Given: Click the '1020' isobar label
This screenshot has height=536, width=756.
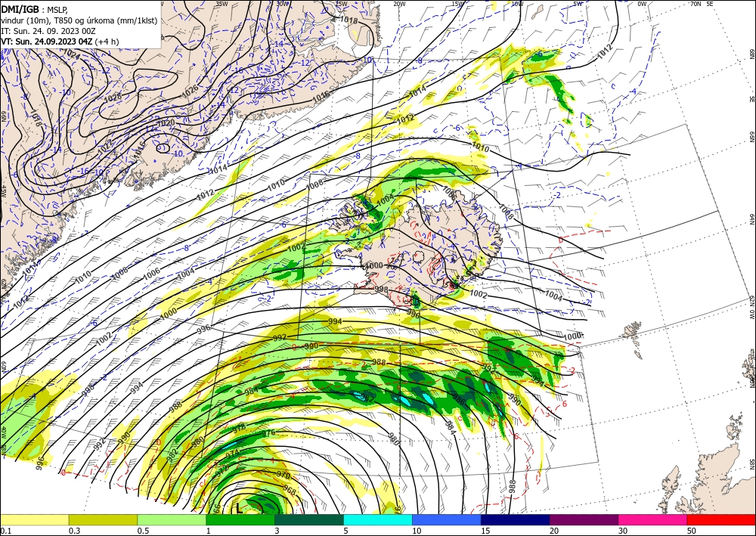Looking at the screenshot, I should (166, 123).
